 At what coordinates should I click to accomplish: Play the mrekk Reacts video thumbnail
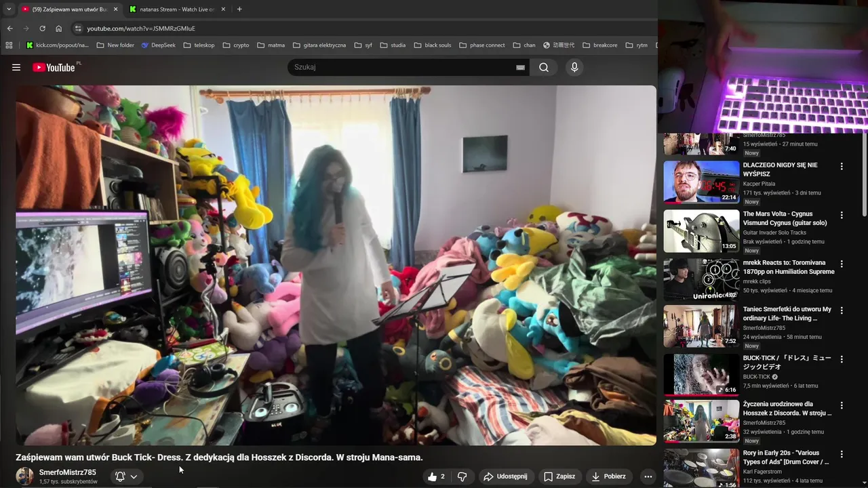tap(701, 279)
